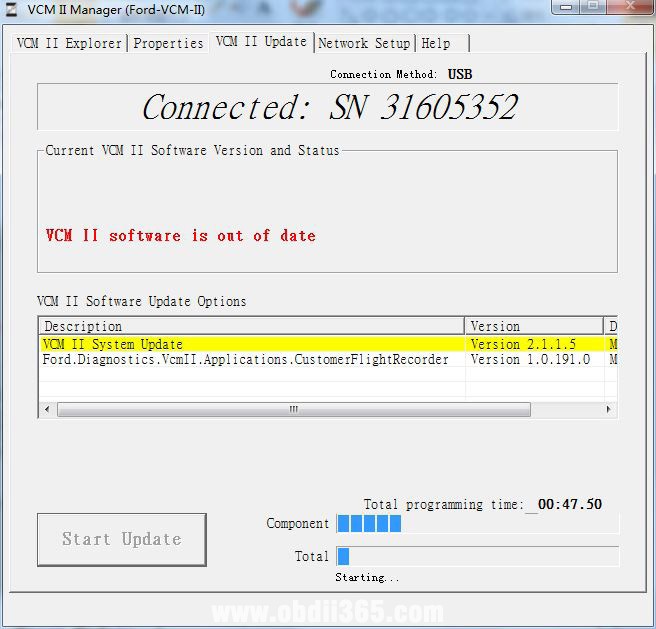Click the USB connection method value
The width and height of the screenshot is (656, 629).
click(x=460, y=74)
